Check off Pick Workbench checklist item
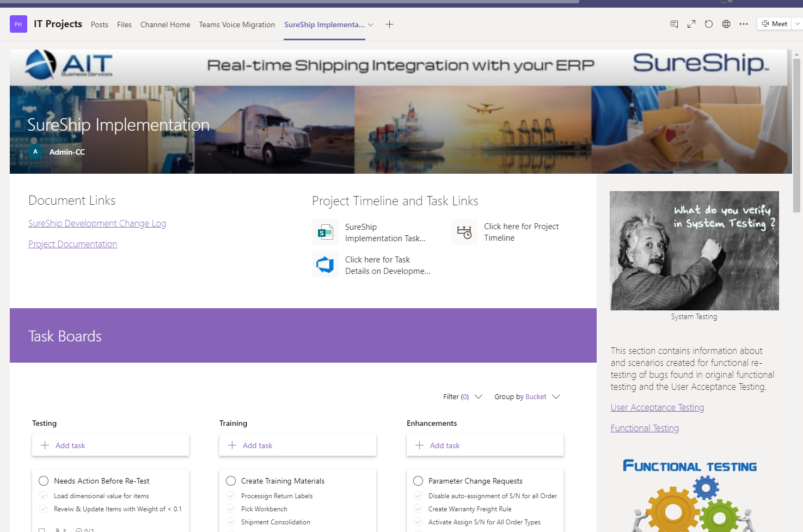803x532 pixels. click(x=231, y=509)
